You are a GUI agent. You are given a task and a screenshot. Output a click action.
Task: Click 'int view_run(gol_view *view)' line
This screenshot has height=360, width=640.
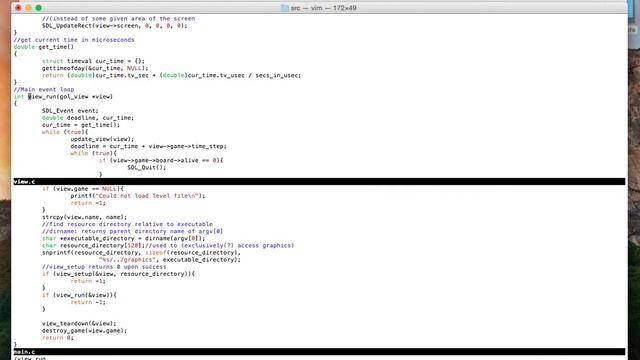(63, 97)
